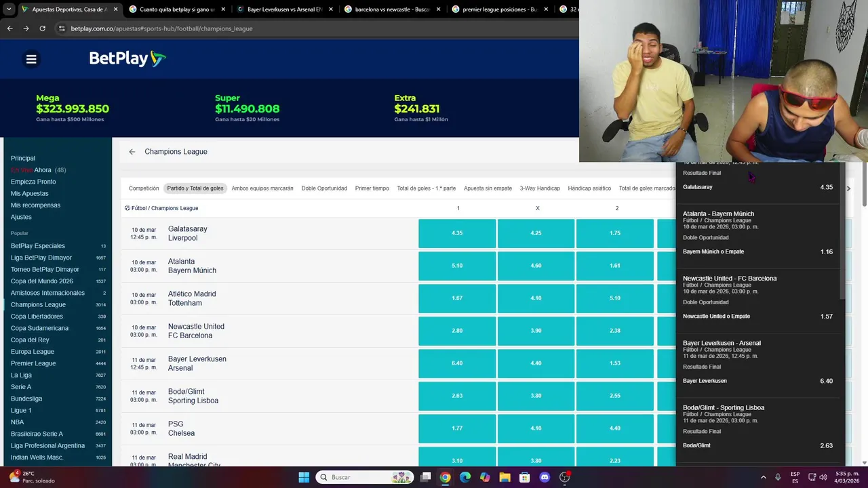This screenshot has height=488, width=868.
Task: Open the BetPlay hamburger menu
Action: coord(31,59)
